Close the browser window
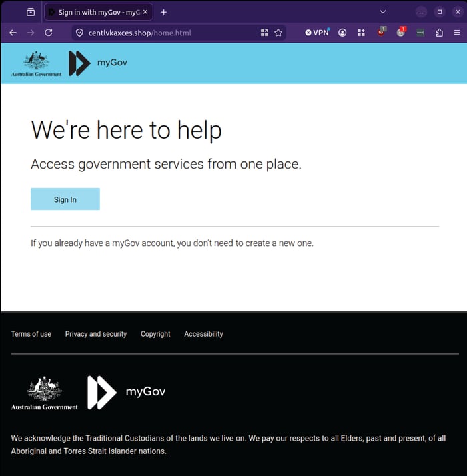The image size is (467, 476). [x=458, y=12]
